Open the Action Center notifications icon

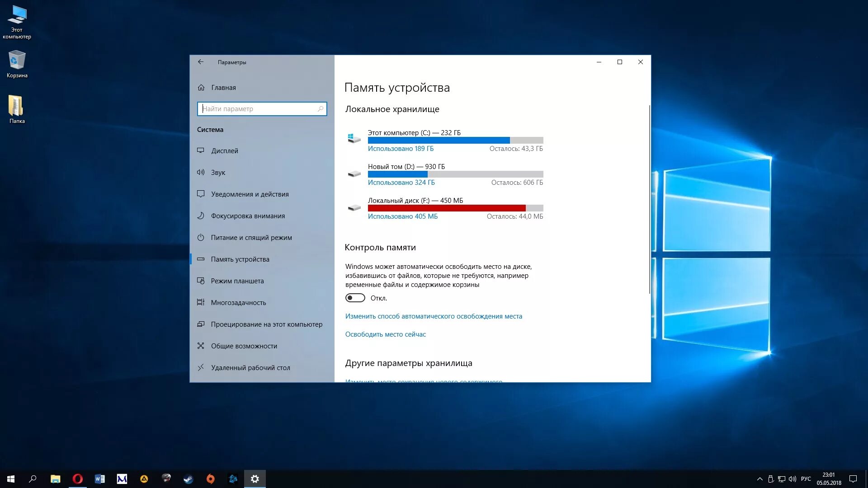(x=853, y=479)
